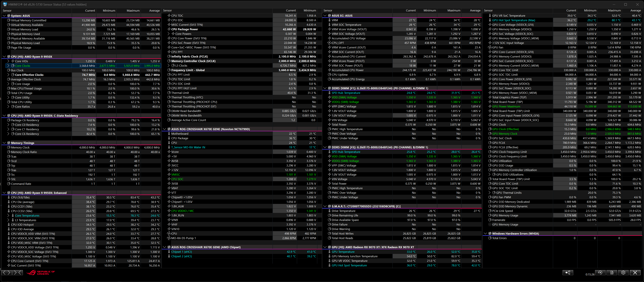Click the chip icon beside ASUS EC: ASUS

point(329,15)
